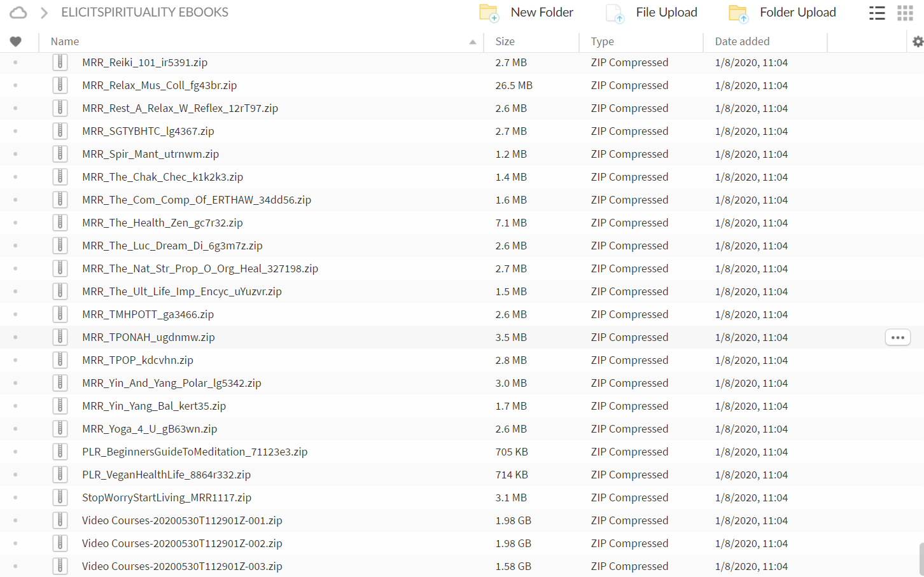
Task: Start a File Upload
Action: click(652, 13)
